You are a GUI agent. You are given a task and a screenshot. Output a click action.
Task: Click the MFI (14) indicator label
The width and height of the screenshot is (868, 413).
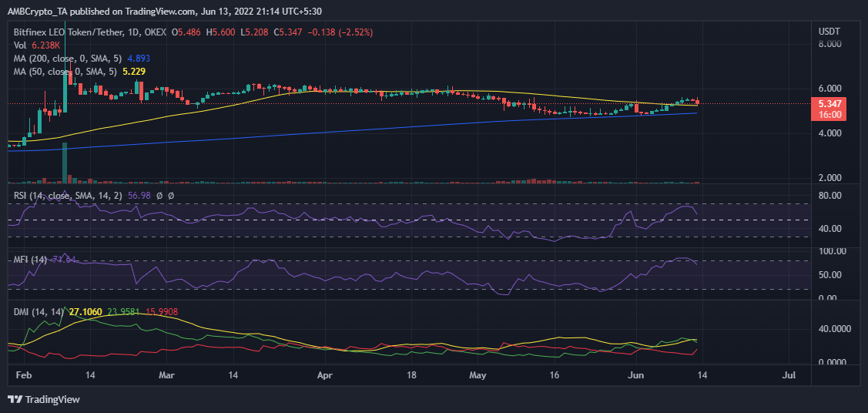31,259
